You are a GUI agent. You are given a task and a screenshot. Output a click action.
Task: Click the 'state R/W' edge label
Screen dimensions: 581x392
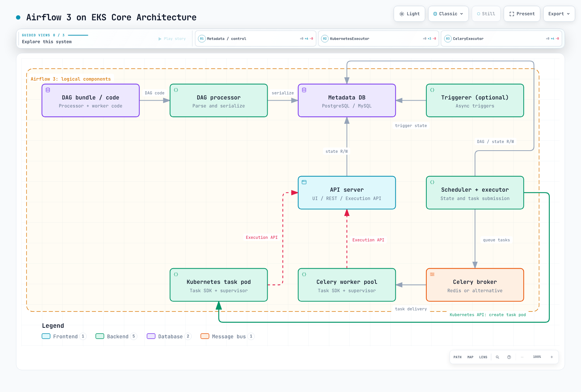coord(337,151)
